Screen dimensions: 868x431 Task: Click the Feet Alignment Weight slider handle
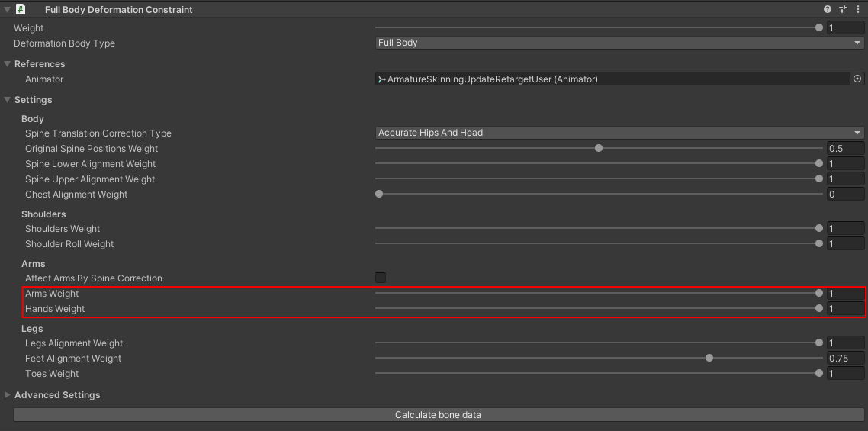(709, 358)
